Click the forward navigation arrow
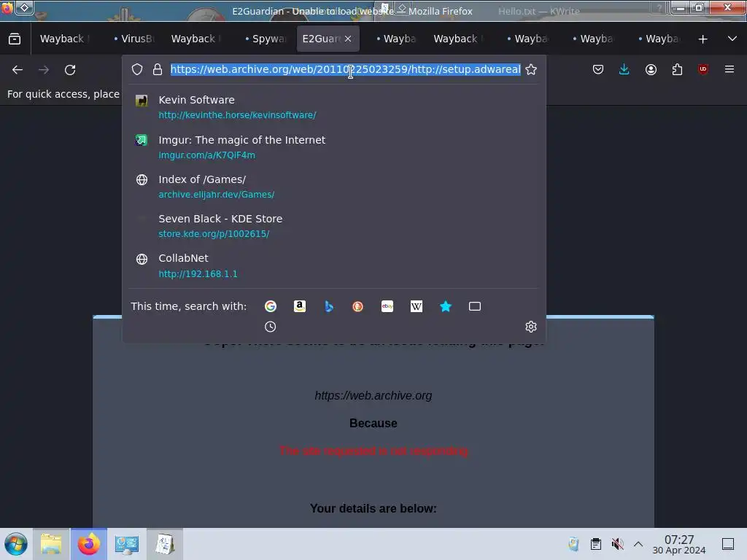 click(43, 70)
